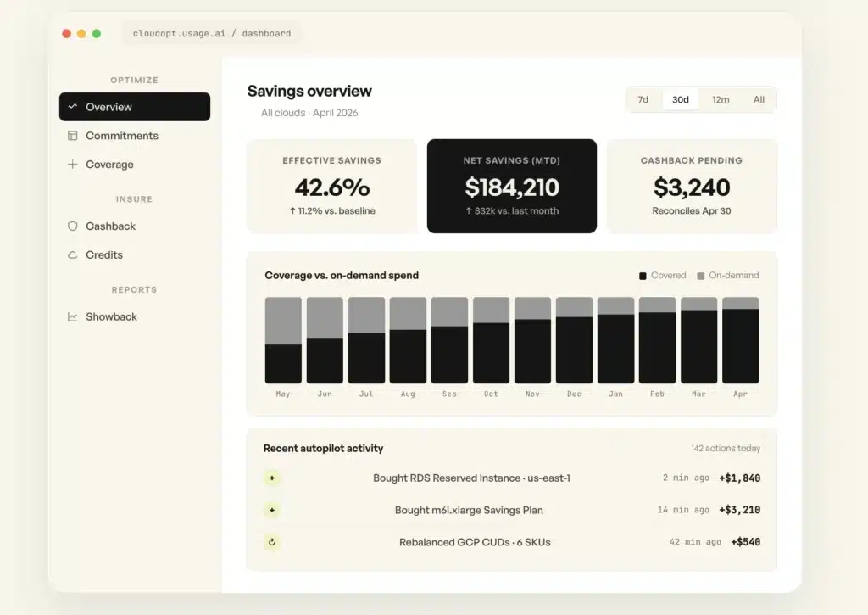Click the yellow minimize window dot
The image size is (868, 615).
point(81,34)
